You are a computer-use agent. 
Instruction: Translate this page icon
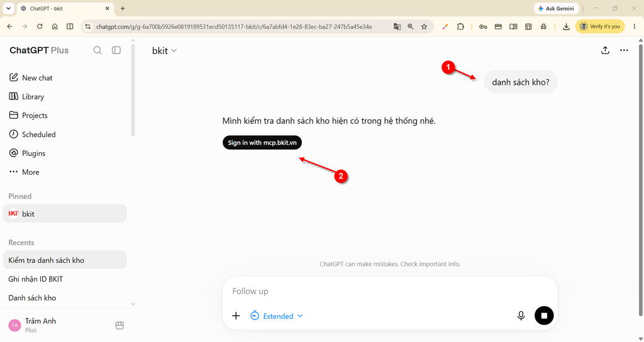click(x=397, y=26)
